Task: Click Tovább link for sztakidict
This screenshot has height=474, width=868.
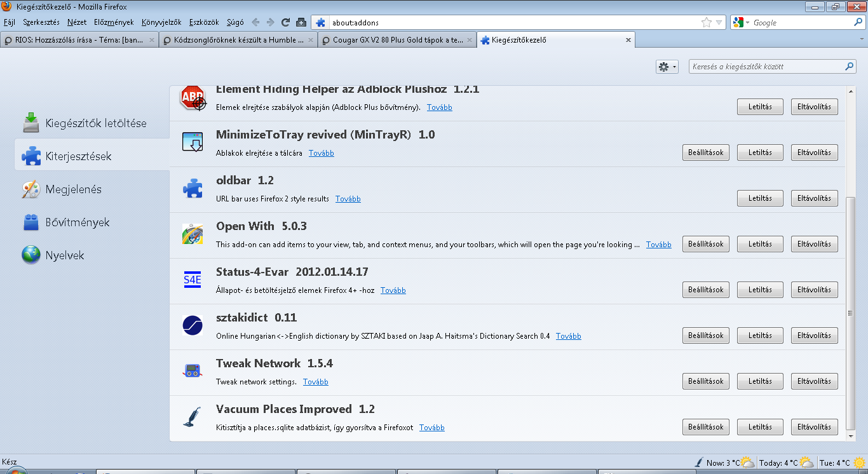Action: 569,336
